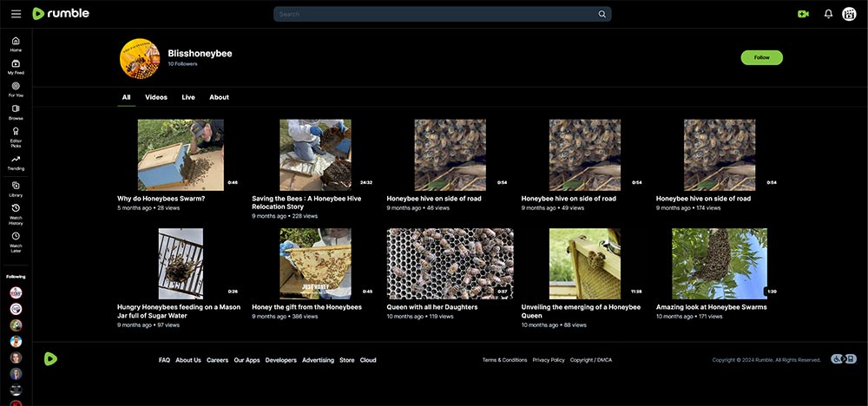Open Honeybee hive video with 49 views
868x406 pixels.
click(x=584, y=155)
